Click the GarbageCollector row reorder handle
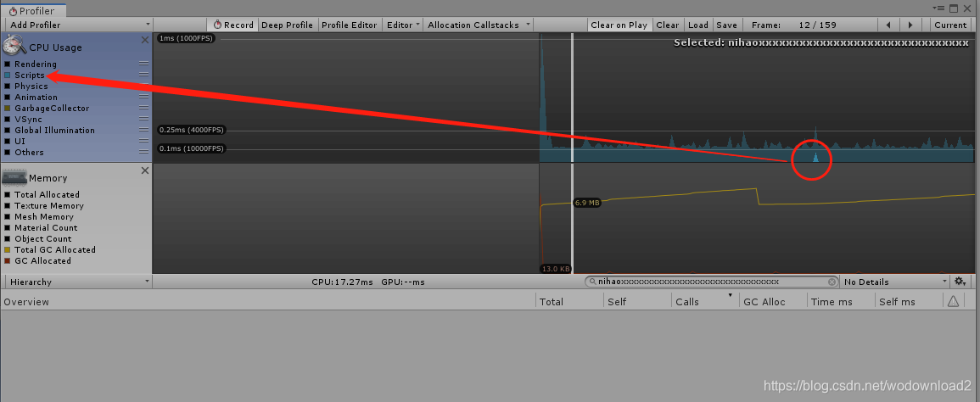This screenshot has width=980, height=402. [143, 109]
